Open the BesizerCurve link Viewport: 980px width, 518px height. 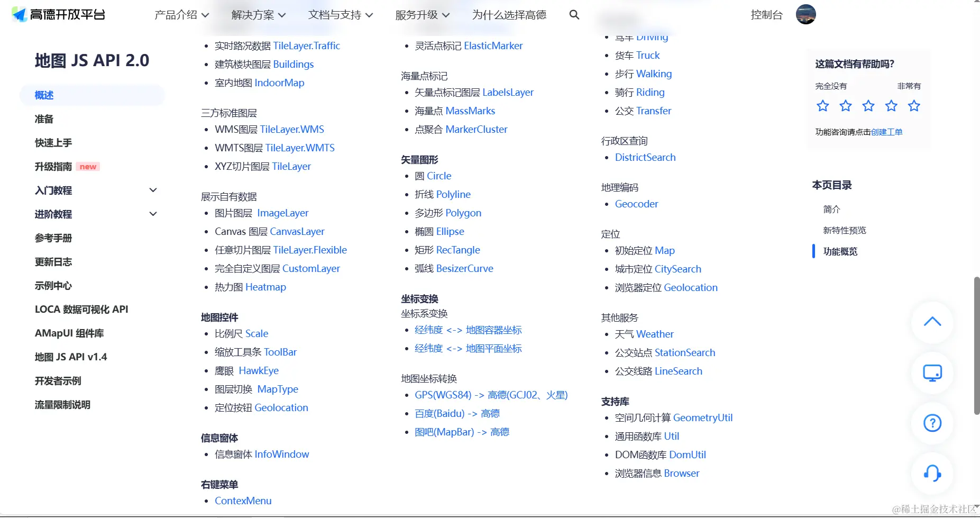pos(465,268)
